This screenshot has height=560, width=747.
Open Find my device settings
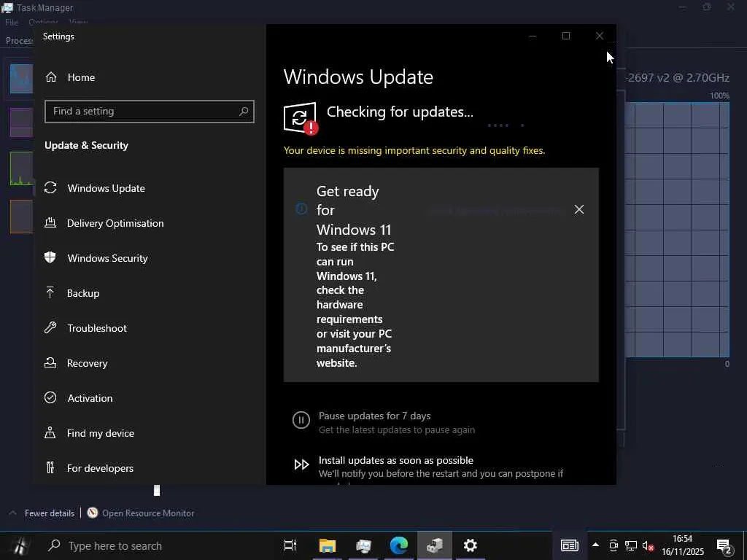100,433
